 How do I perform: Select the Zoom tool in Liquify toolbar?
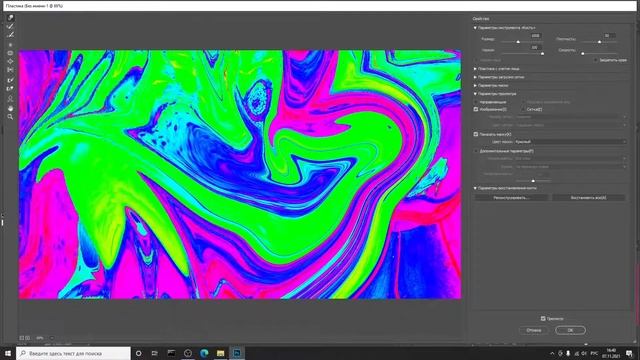tap(10, 117)
